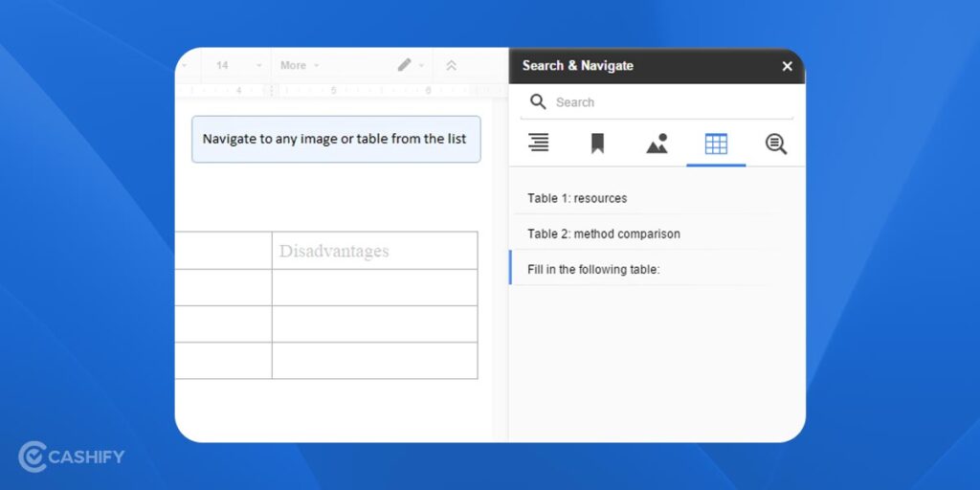This screenshot has height=490, width=980.
Task: Open the More toolbar menu
Action: [x=300, y=66]
